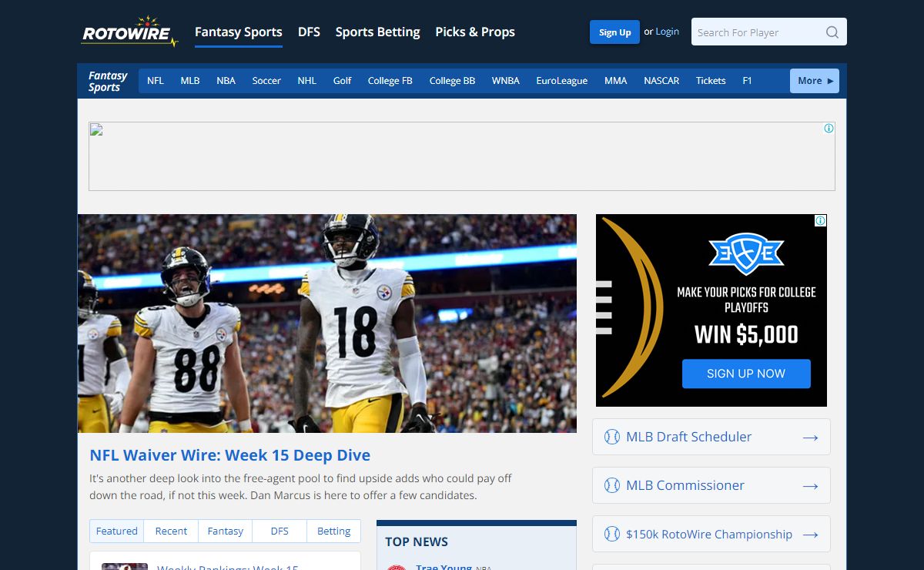
Task: Switch to the Featured articles tab
Action: (x=117, y=531)
